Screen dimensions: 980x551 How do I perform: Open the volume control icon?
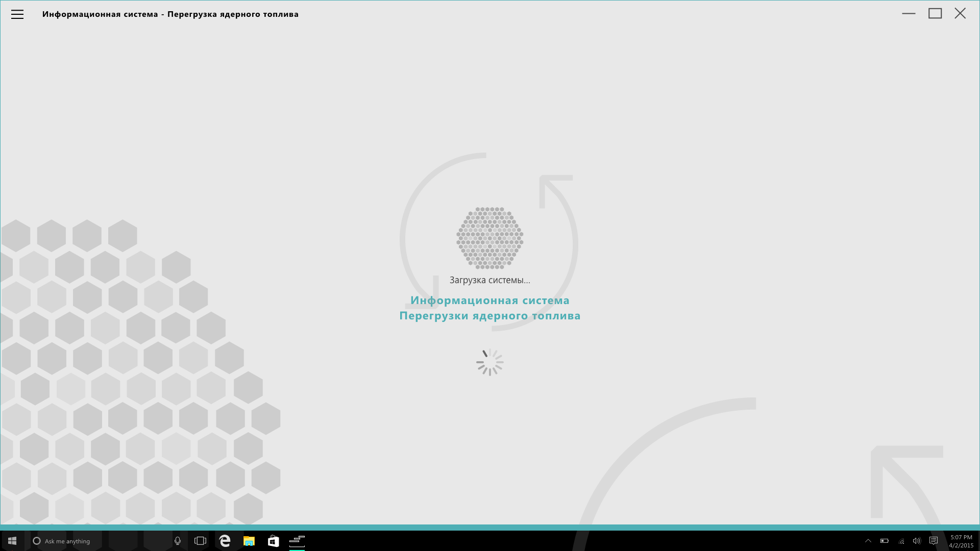[x=917, y=541]
